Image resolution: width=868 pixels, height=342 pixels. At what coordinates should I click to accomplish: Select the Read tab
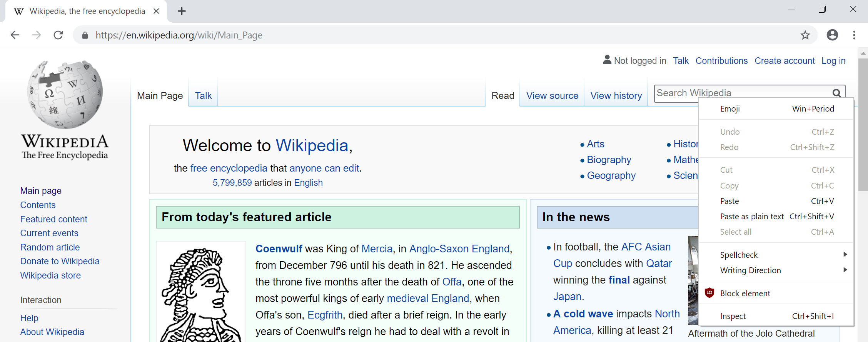coord(503,95)
